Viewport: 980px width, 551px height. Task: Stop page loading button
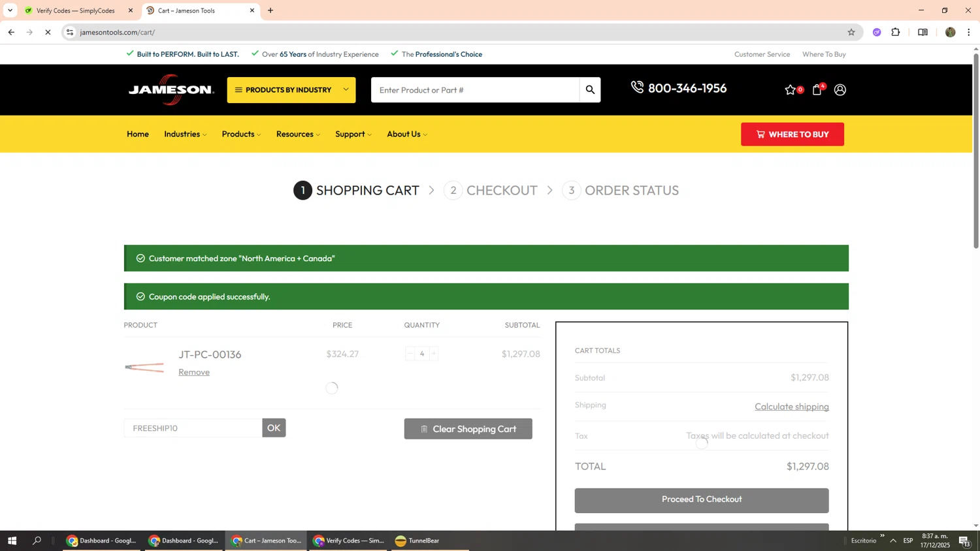pyautogui.click(x=48, y=32)
